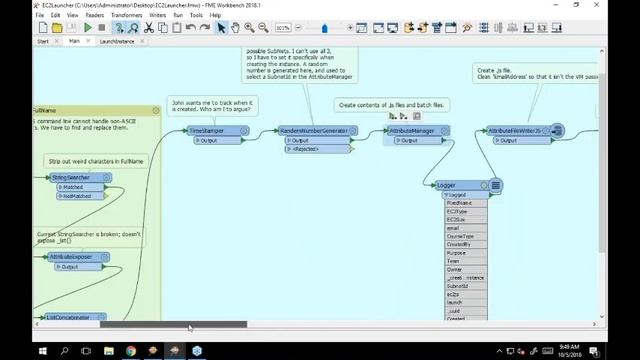Click the canvas horizontal scrollbar thumb
The width and height of the screenshot is (640, 360).
click(173, 324)
